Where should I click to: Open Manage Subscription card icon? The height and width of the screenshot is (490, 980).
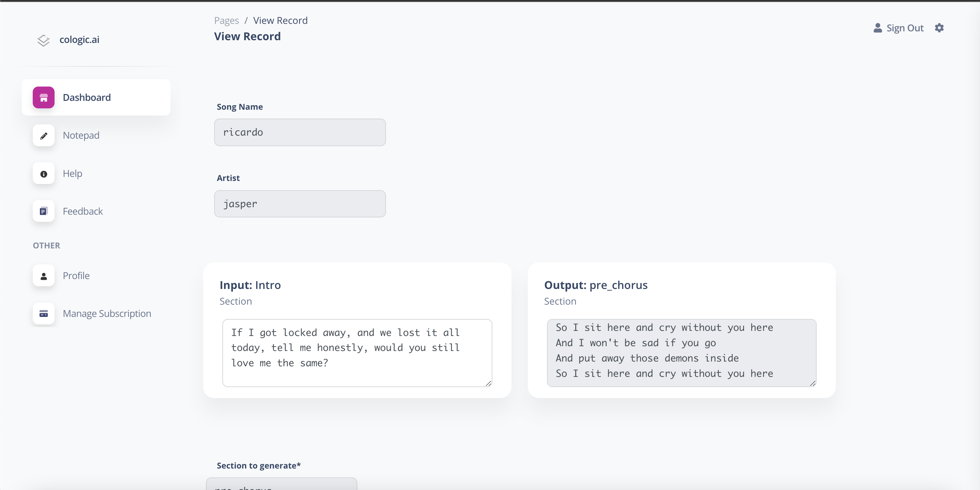tap(43, 313)
